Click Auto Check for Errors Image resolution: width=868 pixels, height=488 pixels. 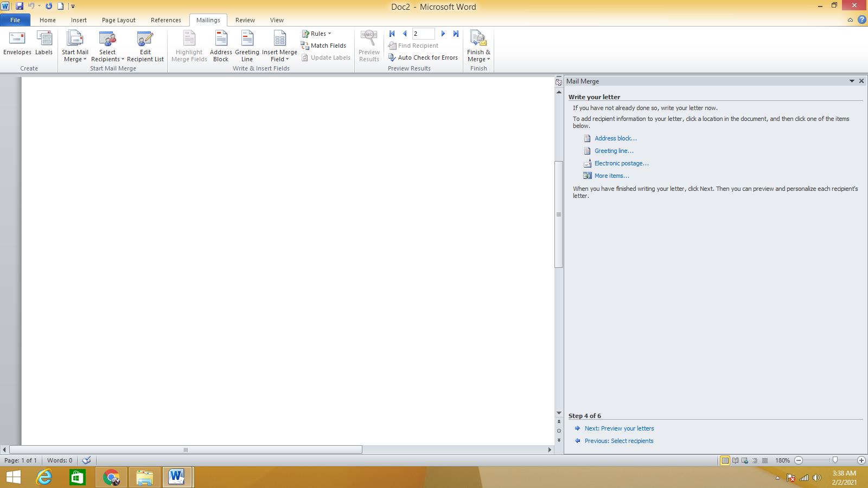coord(423,57)
